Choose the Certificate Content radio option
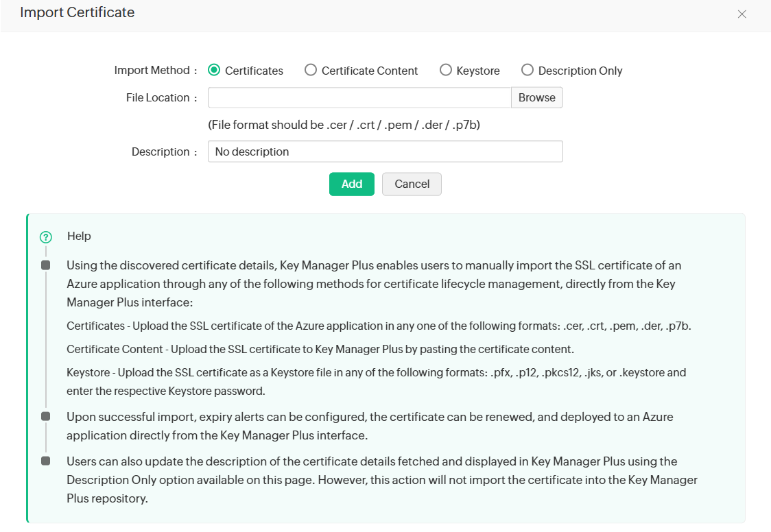Screen dimensions: 771x532 pyautogui.click(x=311, y=70)
